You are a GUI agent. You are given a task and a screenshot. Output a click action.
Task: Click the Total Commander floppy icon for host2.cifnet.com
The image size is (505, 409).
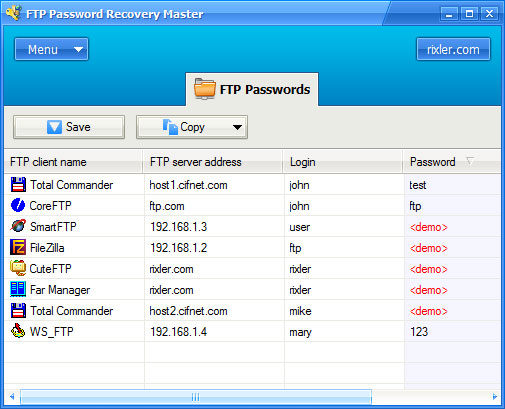tap(18, 310)
